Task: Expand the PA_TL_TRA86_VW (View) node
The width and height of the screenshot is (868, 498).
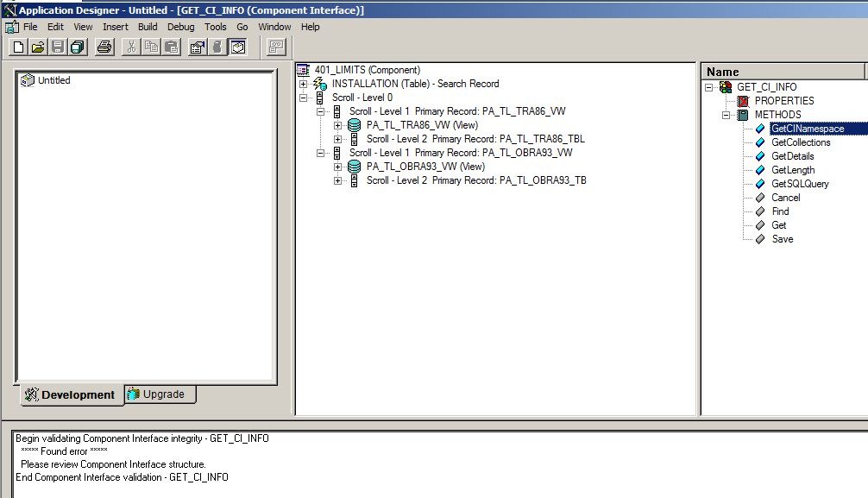Action: 337,125
